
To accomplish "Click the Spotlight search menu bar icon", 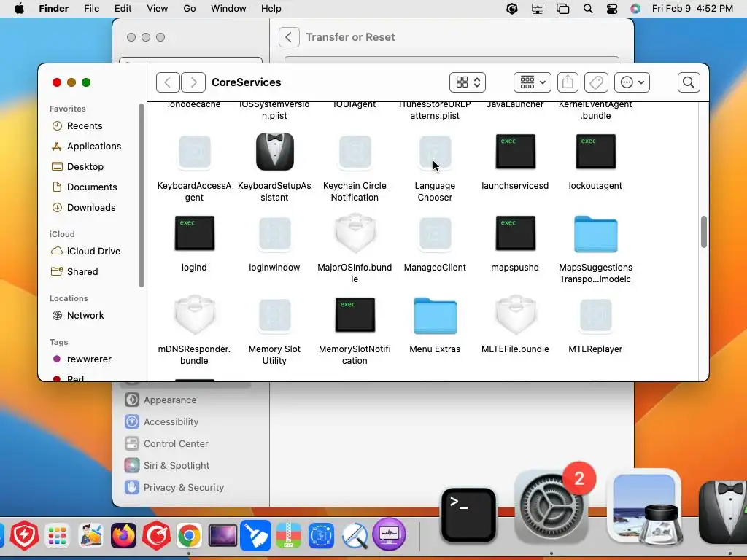I will coord(588,9).
